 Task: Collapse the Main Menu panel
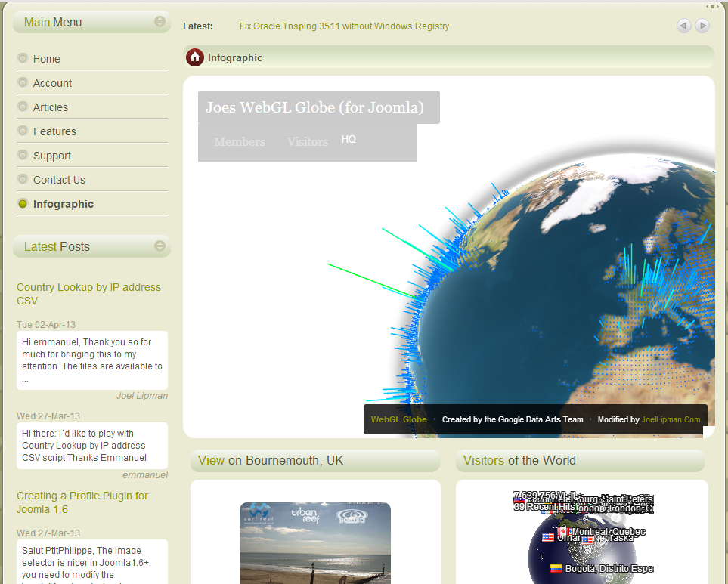click(x=160, y=22)
